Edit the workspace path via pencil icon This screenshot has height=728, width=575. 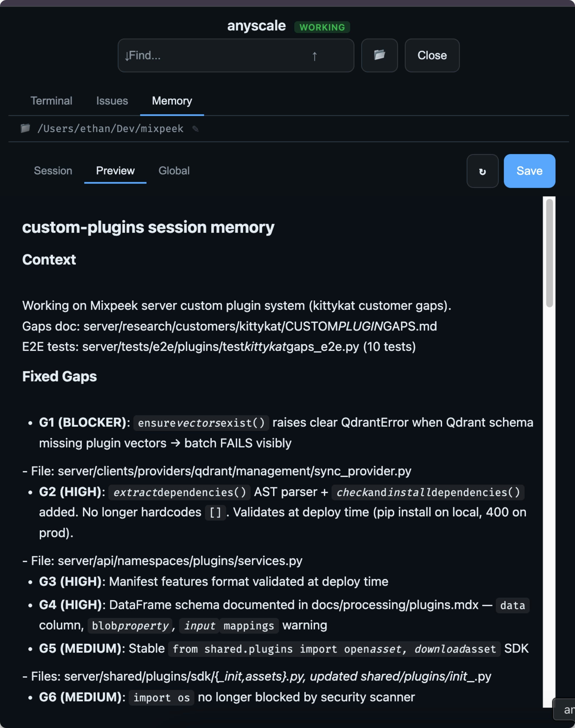(x=196, y=129)
